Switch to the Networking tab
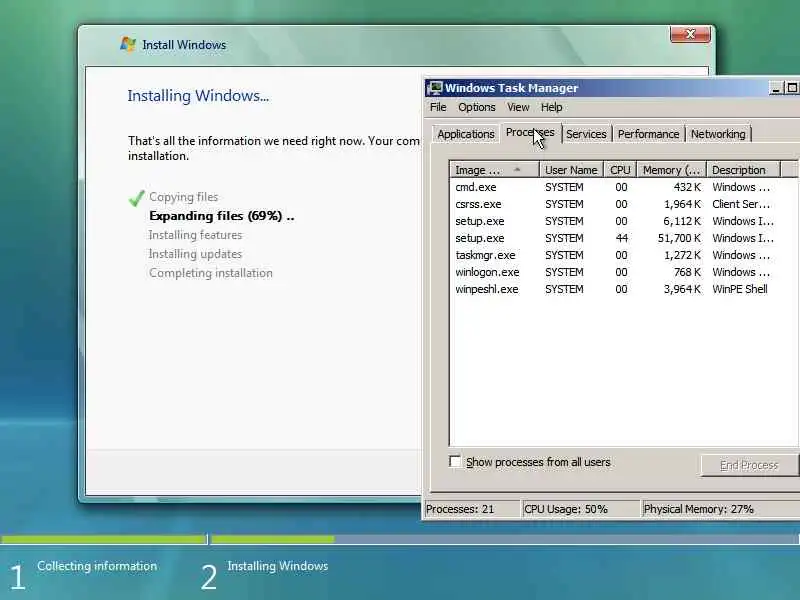The width and height of the screenshot is (800, 600). [x=718, y=134]
